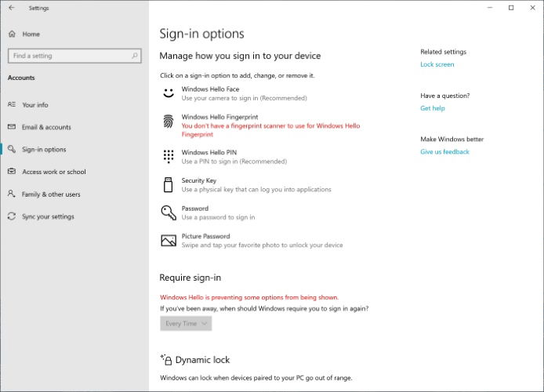Select the Windows Hello PIN keypad icon
544x392 pixels.
(x=169, y=157)
